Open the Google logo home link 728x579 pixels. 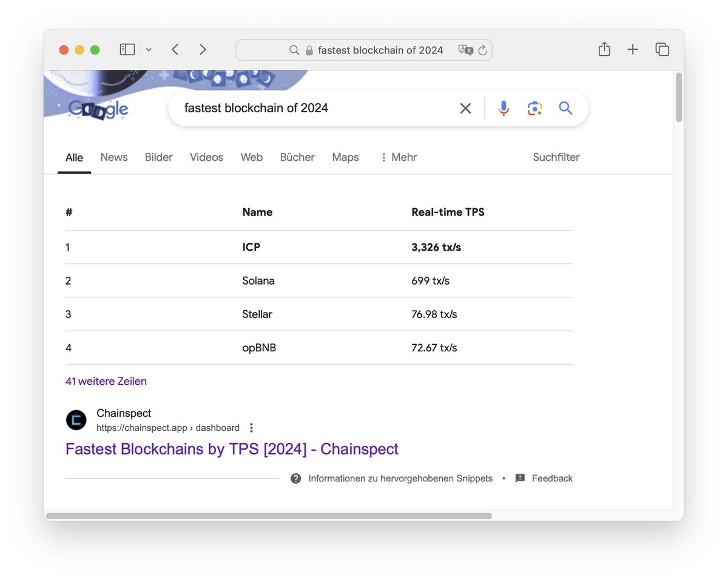point(98,110)
